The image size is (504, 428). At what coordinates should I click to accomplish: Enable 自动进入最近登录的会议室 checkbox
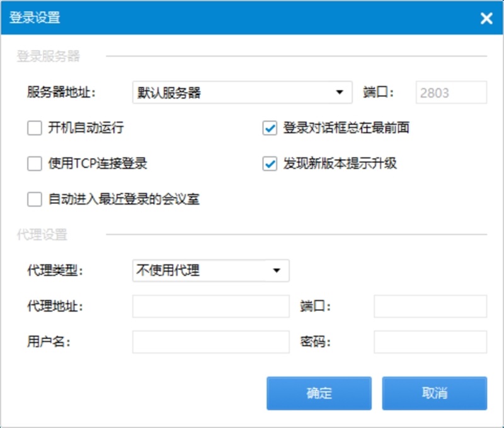(x=35, y=199)
